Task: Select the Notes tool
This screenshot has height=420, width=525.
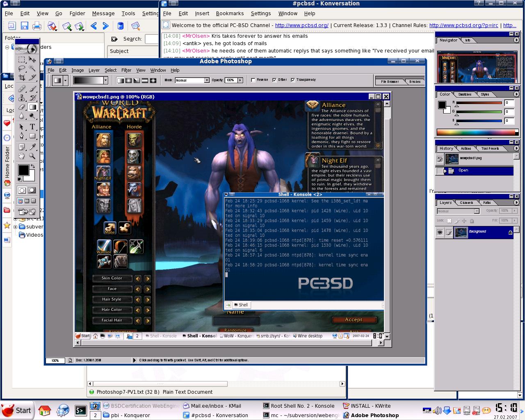Action: (x=22, y=146)
